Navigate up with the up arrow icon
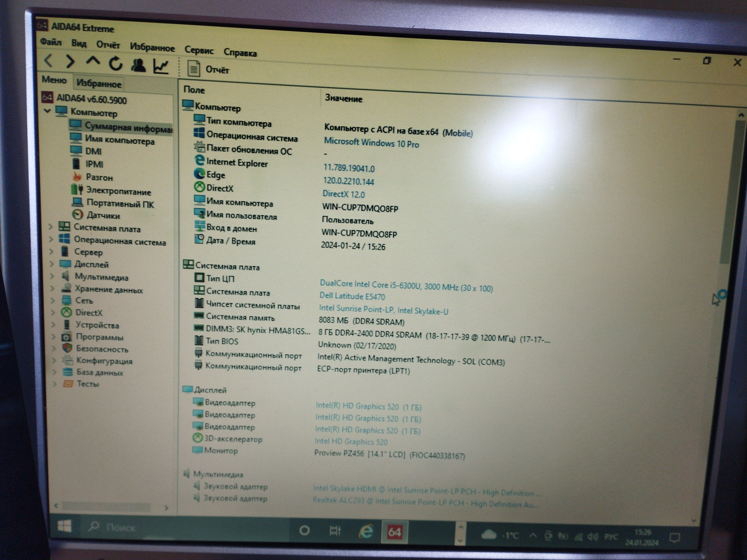 pyautogui.click(x=93, y=61)
